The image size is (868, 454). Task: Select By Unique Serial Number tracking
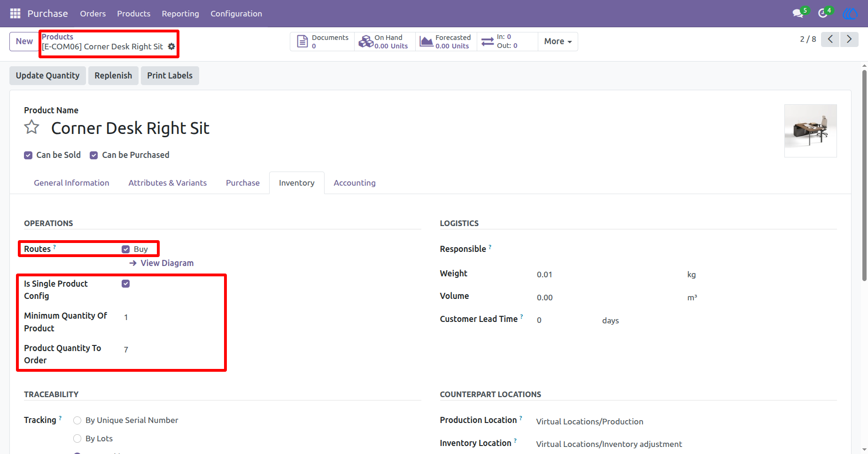click(77, 420)
